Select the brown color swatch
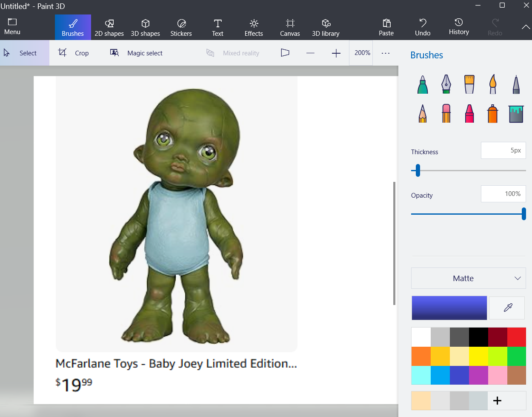This screenshot has height=417, width=532. pyautogui.click(x=517, y=376)
